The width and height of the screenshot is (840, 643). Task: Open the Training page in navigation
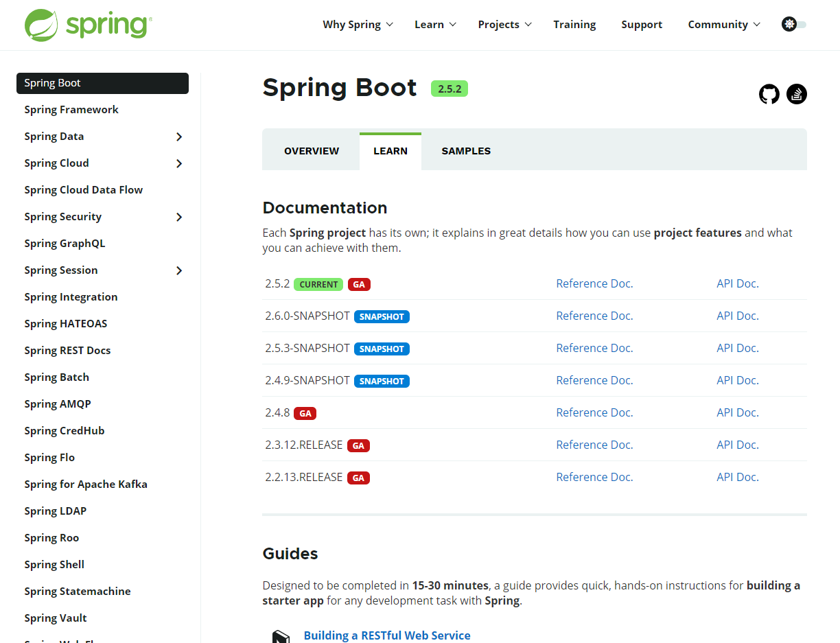click(574, 25)
